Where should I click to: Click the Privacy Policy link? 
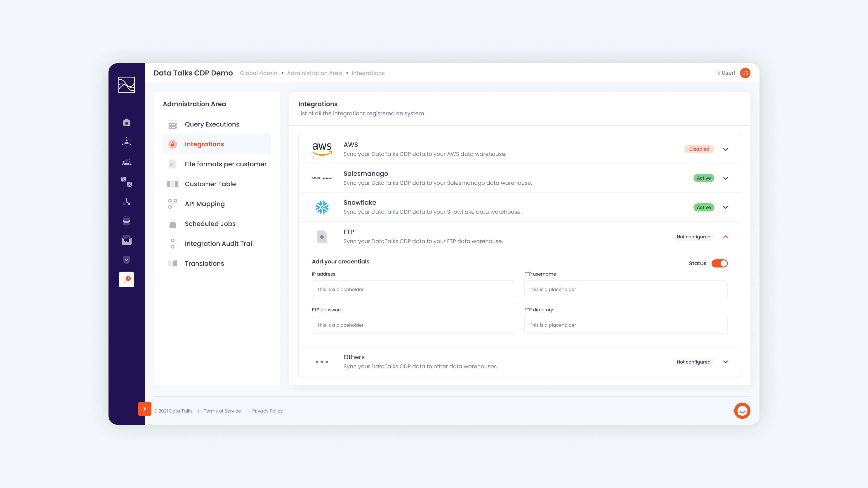[267, 411]
